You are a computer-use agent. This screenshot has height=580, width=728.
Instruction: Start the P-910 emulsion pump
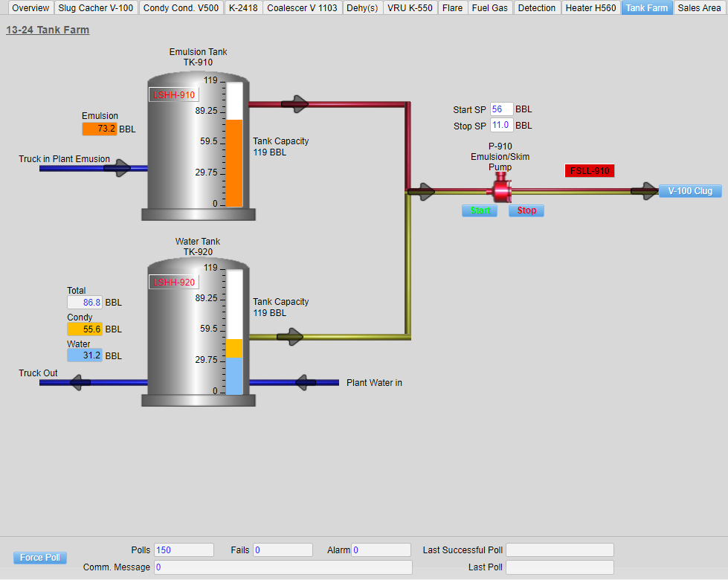tap(480, 210)
